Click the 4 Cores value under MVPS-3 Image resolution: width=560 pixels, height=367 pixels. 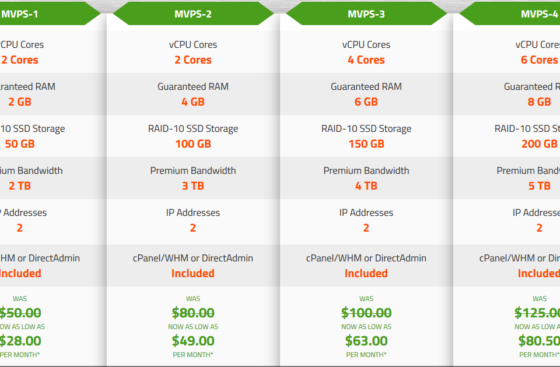(366, 60)
